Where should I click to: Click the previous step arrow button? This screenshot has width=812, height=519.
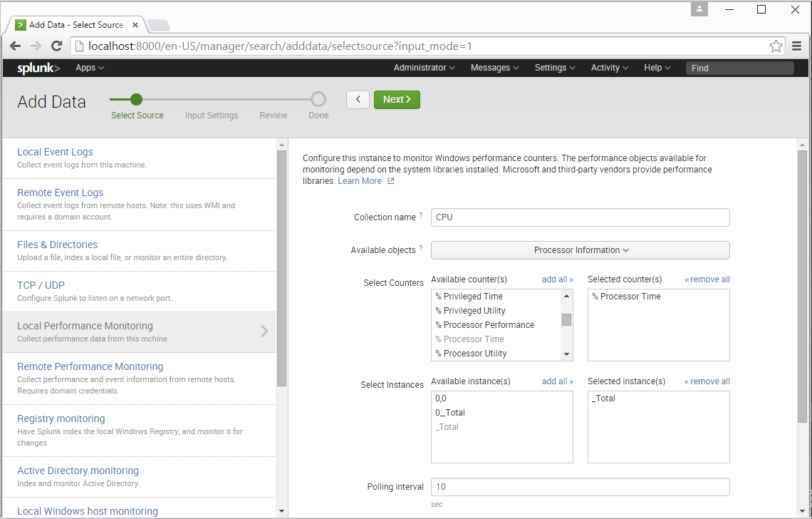[358, 100]
